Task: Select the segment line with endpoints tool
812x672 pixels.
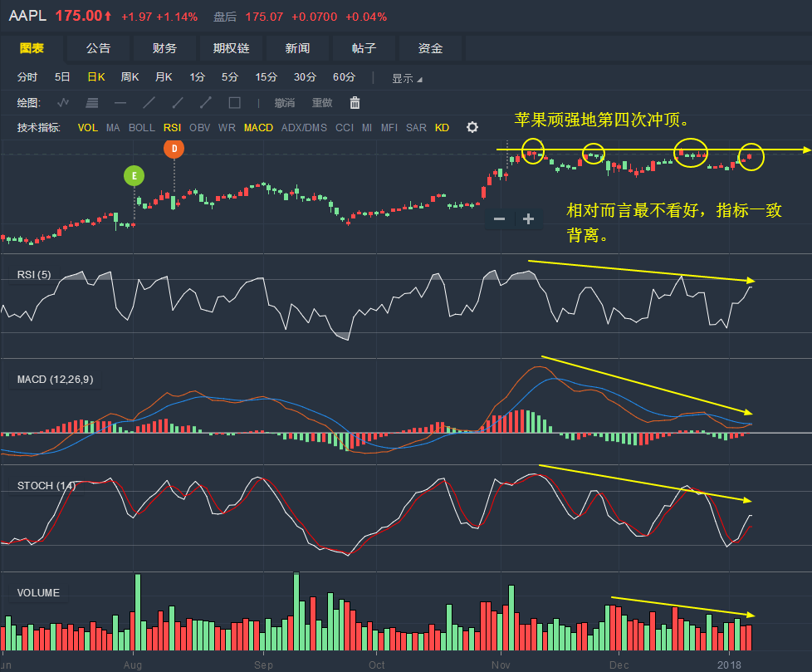Action: coord(206,103)
